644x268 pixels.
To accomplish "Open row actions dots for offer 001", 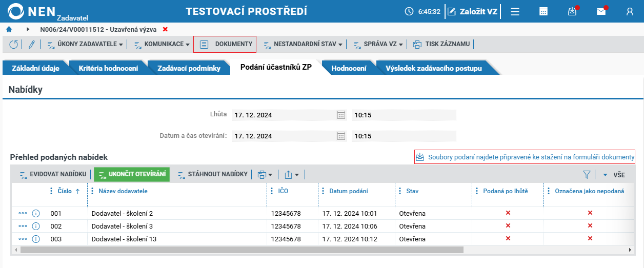I will [23, 213].
